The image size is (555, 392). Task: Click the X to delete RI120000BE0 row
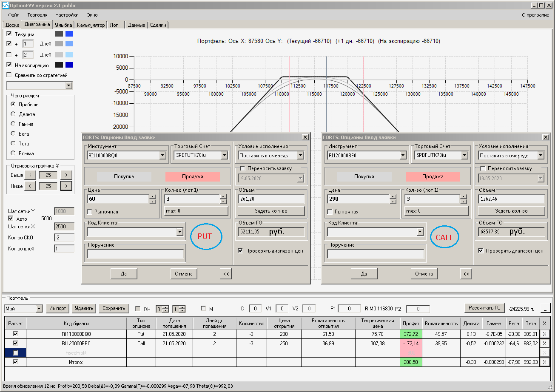tap(544, 343)
